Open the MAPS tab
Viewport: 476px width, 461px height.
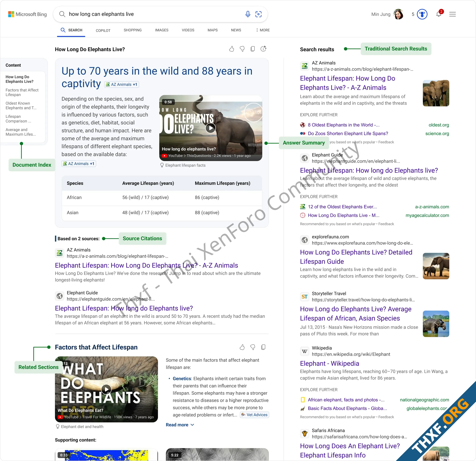[213, 30]
